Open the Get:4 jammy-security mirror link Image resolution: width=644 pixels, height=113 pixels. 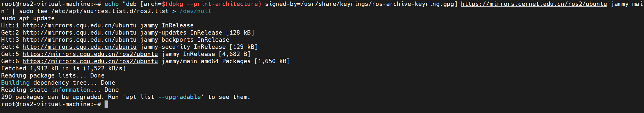pyautogui.click(x=80, y=47)
